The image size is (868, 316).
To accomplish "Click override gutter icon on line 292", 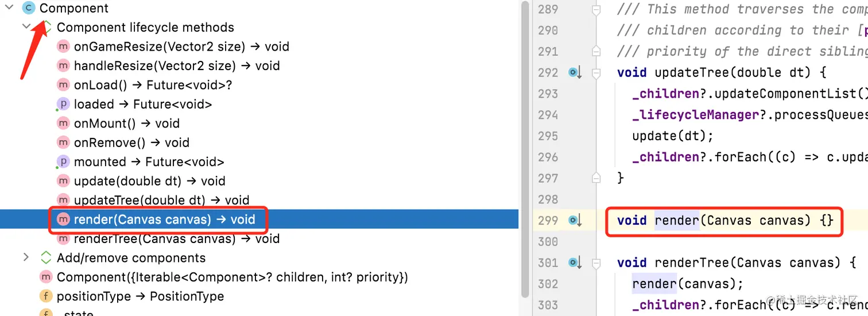I will coord(575,72).
